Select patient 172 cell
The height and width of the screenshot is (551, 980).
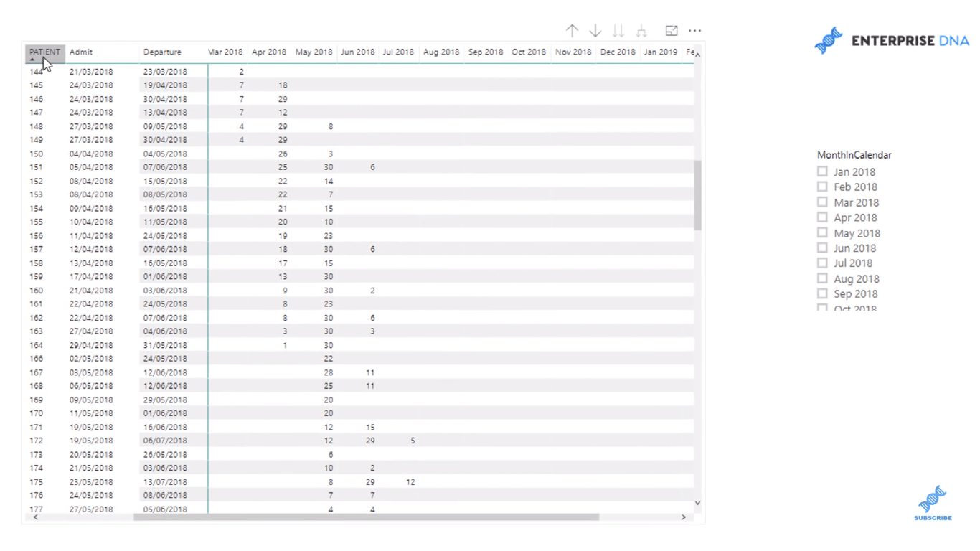coord(36,441)
